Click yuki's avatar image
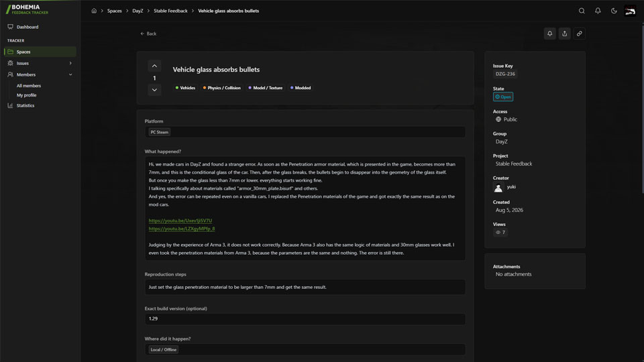644x362 pixels. click(498, 188)
